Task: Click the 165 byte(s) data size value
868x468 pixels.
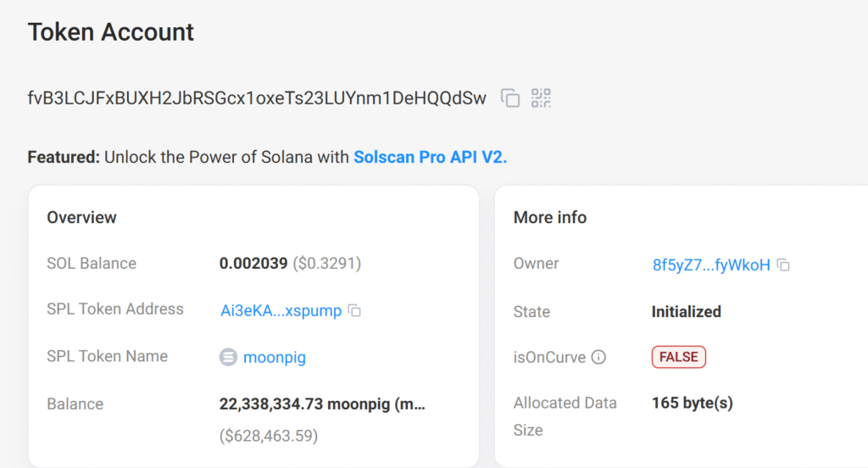Action: [692, 403]
